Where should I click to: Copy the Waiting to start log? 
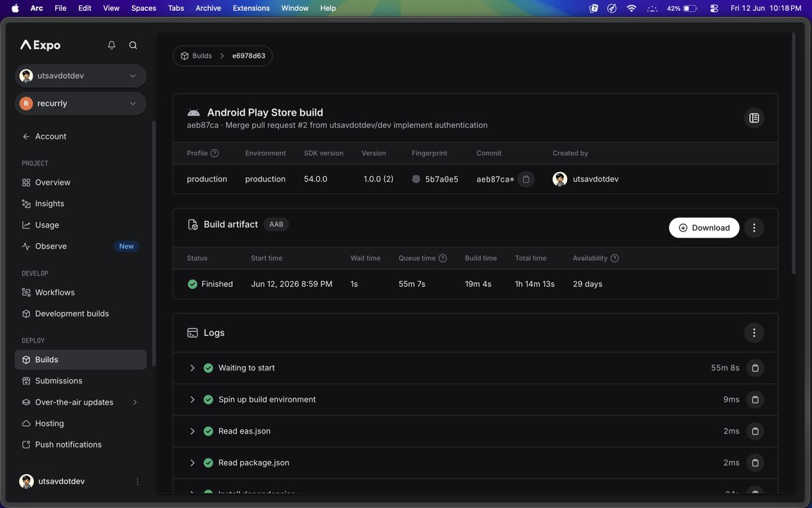pyautogui.click(x=755, y=368)
